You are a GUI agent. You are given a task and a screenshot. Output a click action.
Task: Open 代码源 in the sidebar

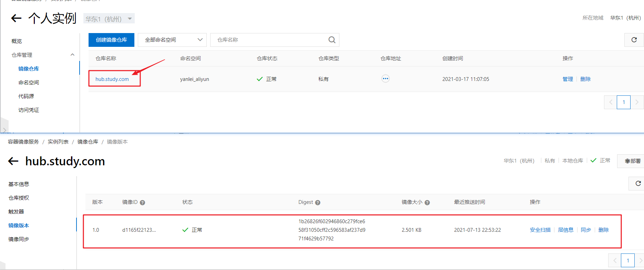click(x=26, y=96)
